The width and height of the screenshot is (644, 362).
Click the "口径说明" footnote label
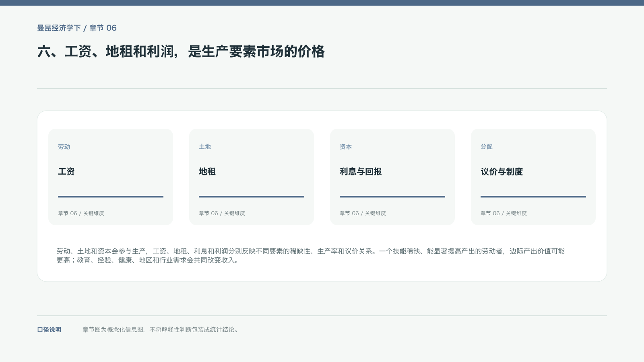[x=49, y=330]
